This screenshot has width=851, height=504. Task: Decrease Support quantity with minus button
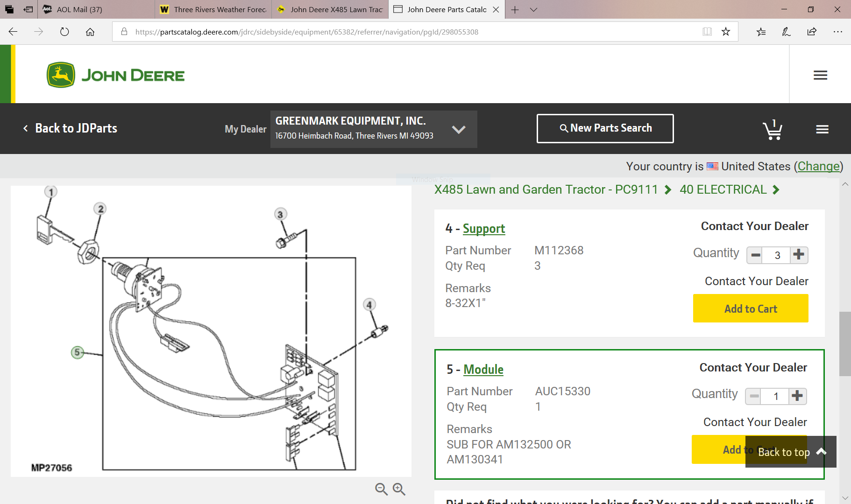(x=755, y=255)
